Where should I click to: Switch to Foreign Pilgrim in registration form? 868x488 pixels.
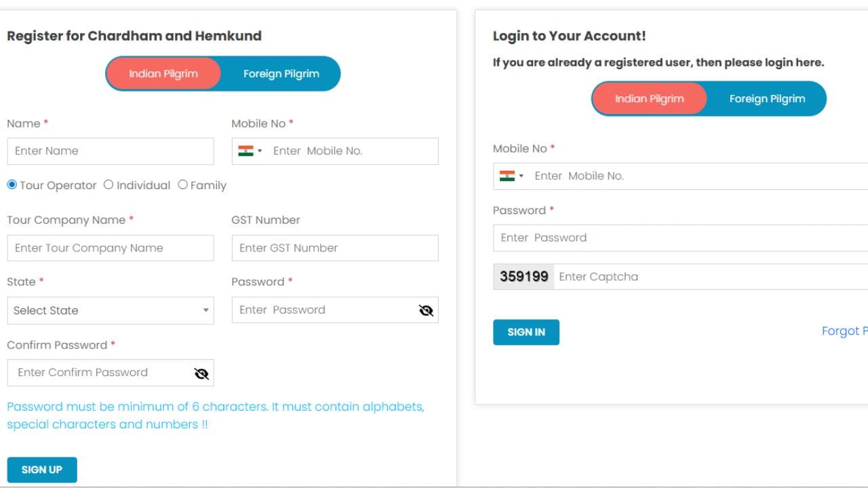click(281, 74)
